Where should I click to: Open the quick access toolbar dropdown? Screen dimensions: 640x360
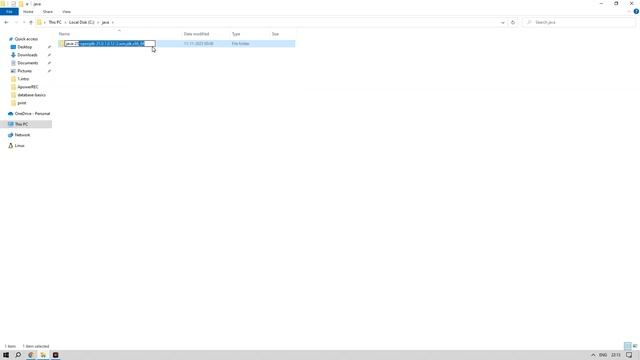click(x=27, y=4)
